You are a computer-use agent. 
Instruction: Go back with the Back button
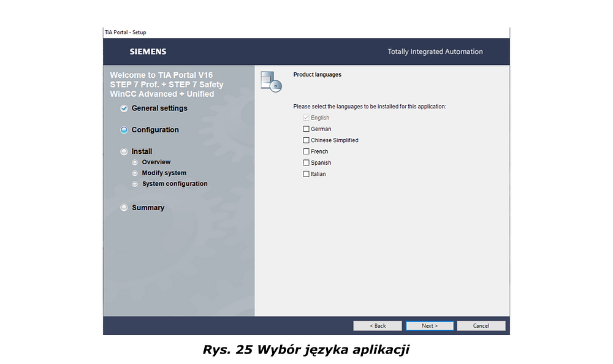377,325
